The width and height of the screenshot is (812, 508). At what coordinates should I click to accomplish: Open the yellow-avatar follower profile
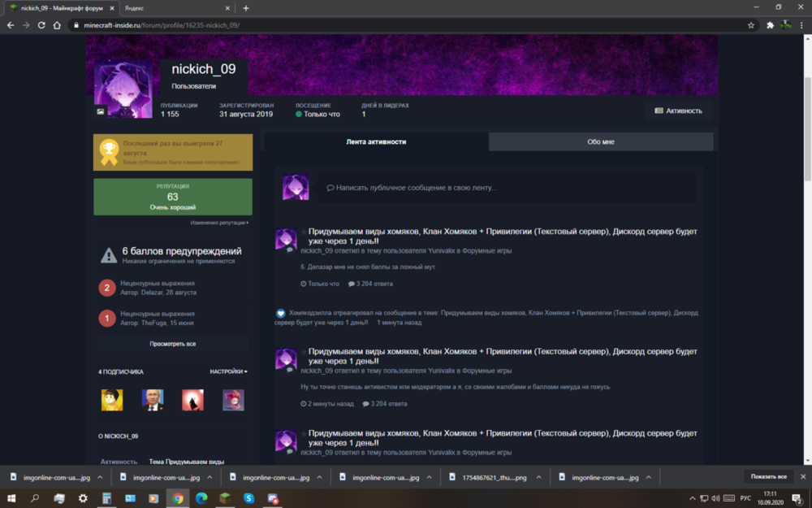point(112,400)
